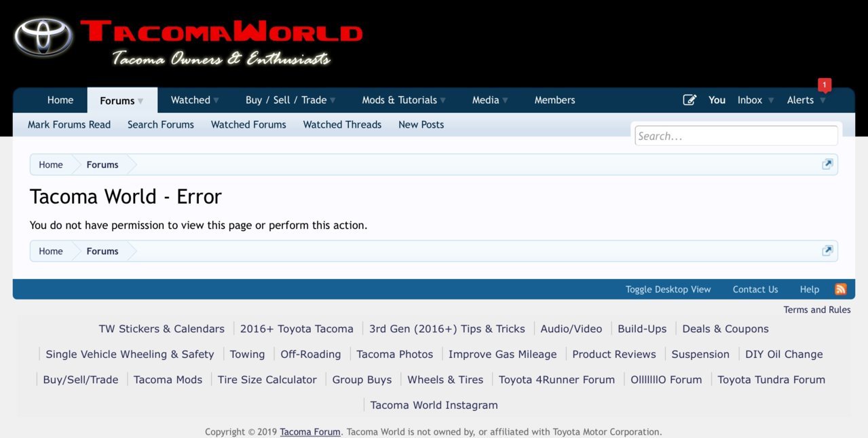Open the Inbox menu

[x=750, y=100]
